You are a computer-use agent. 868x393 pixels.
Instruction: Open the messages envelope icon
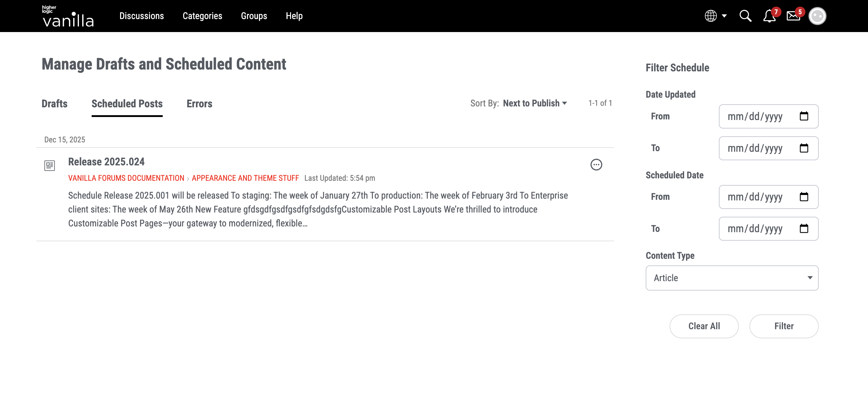(793, 16)
